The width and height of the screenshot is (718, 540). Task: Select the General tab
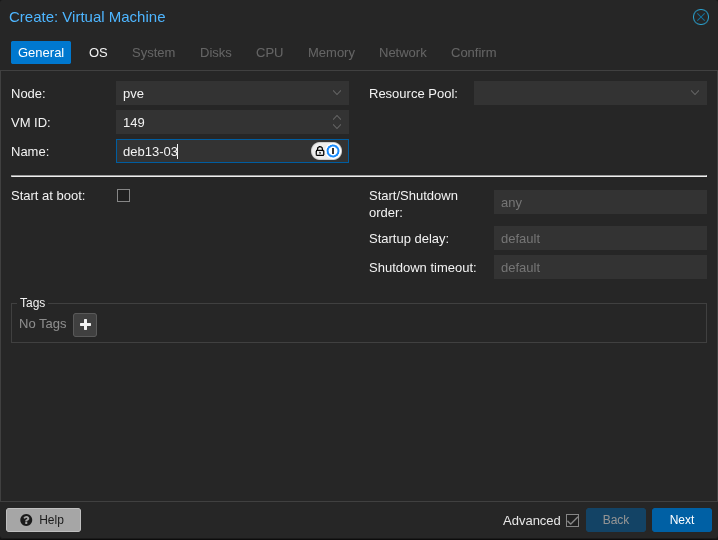(41, 53)
